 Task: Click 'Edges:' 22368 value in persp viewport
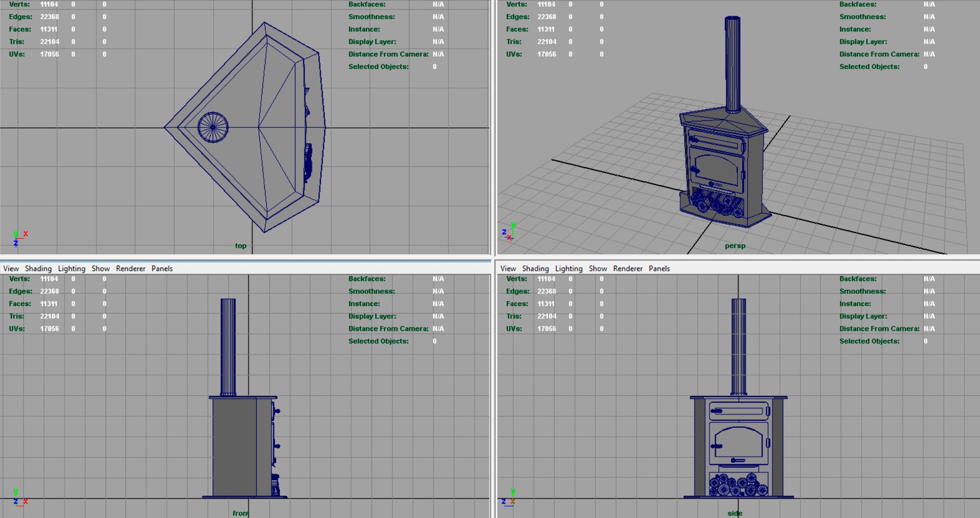click(547, 17)
